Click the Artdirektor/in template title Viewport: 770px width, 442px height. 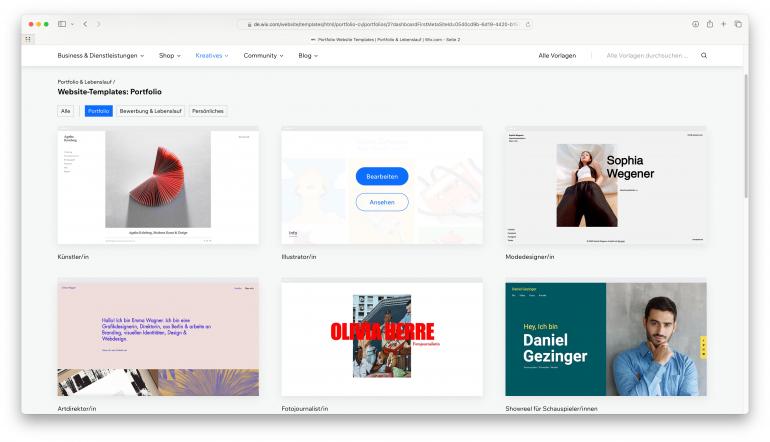click(x=77, y=409)
